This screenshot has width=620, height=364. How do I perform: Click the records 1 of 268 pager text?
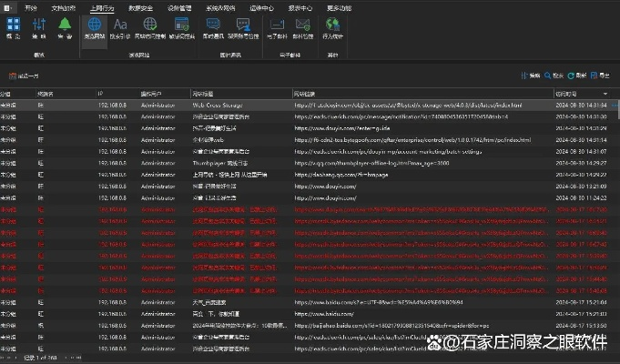(x=40, y=358)
